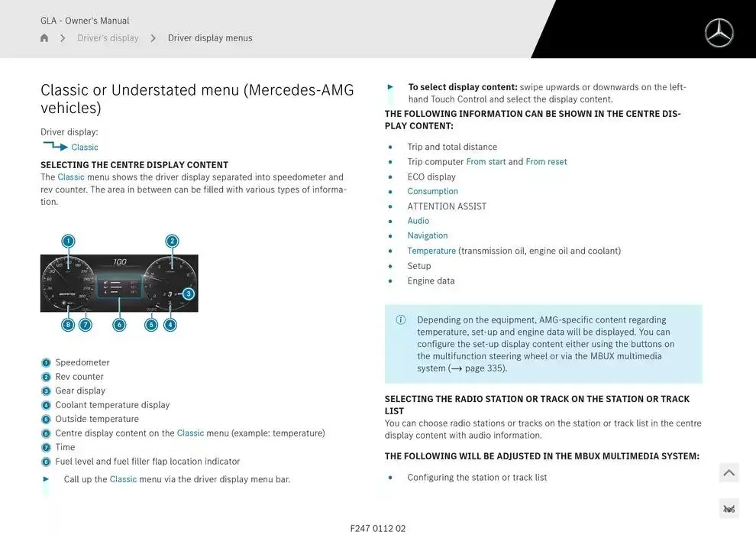Select Driver display menus breadcrumb item
Screen dimensions: 756x535
tap(210, 38)
